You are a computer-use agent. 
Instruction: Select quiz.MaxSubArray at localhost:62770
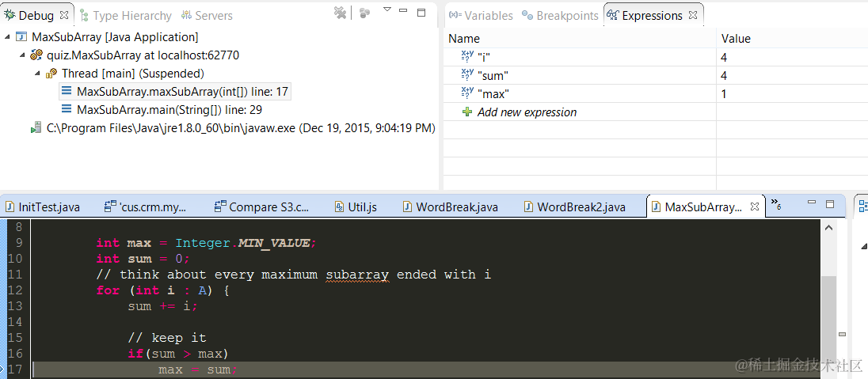click(143, 55)
